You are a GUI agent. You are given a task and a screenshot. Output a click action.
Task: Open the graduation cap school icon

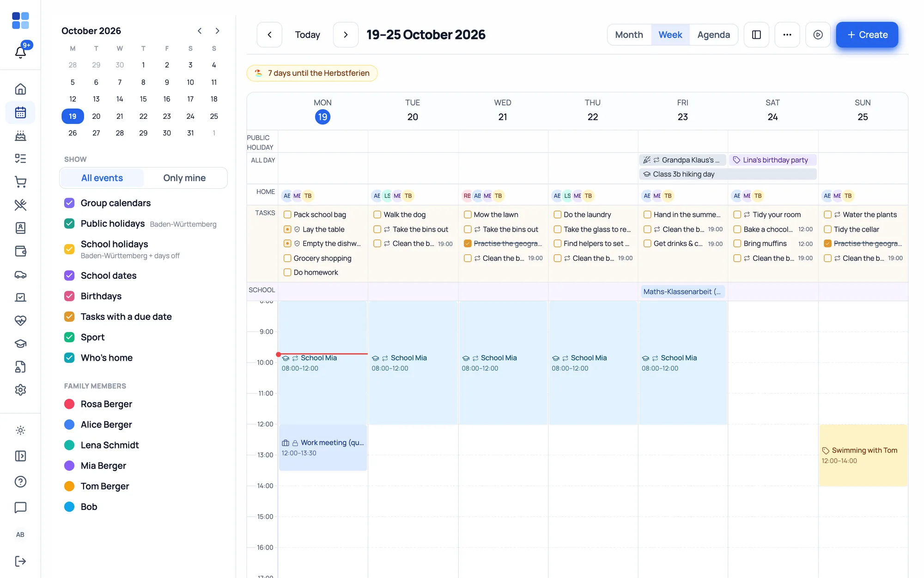tap(20, 344)
